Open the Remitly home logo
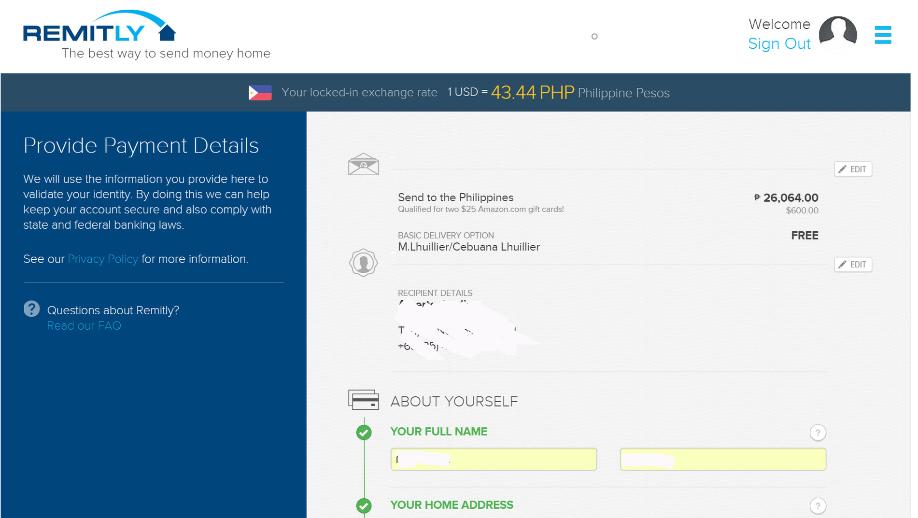 (99, 28)
